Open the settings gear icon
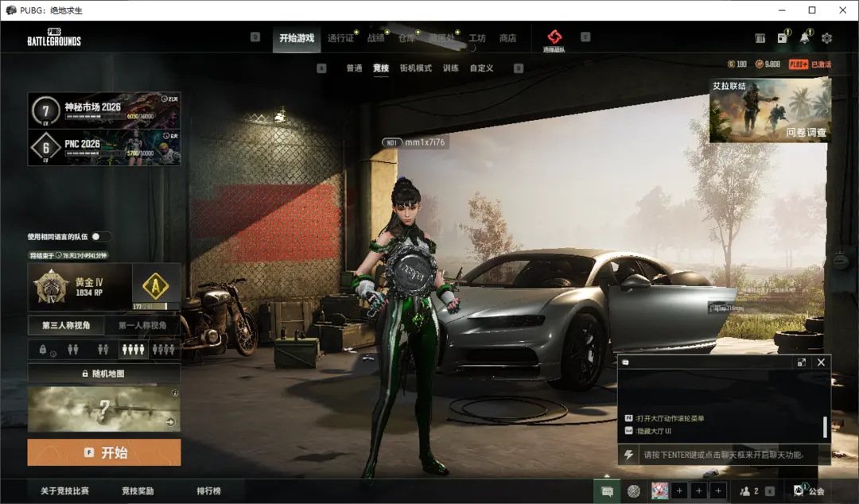859x504 pixels. click(x=826, y=38)
